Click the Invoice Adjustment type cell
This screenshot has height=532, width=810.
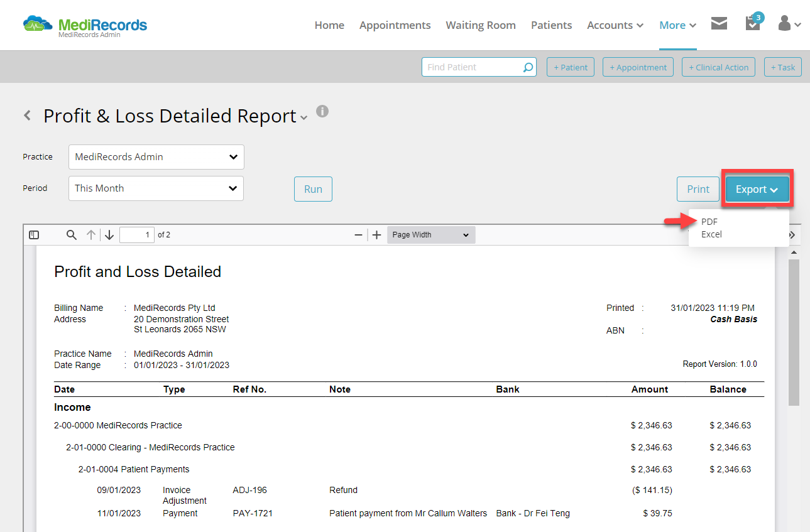pos(184,496)
